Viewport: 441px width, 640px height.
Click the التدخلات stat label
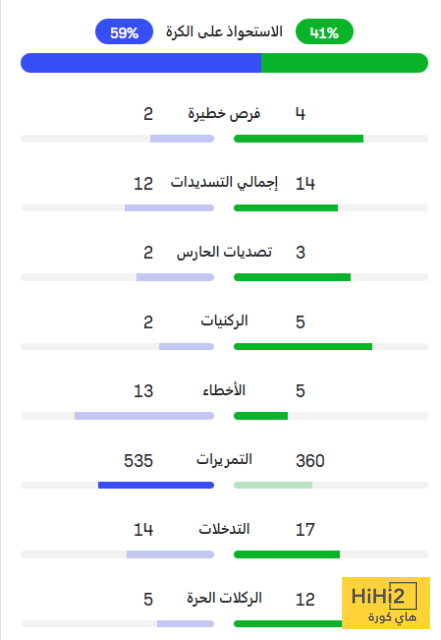tap(224, 529)
